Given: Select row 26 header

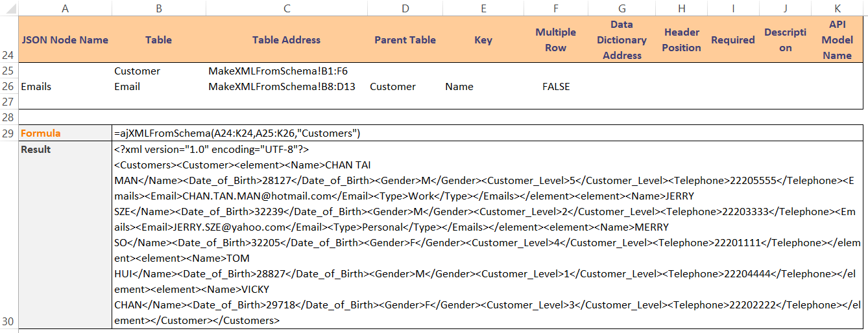Looking at the screenshot, I should [9, 87].
